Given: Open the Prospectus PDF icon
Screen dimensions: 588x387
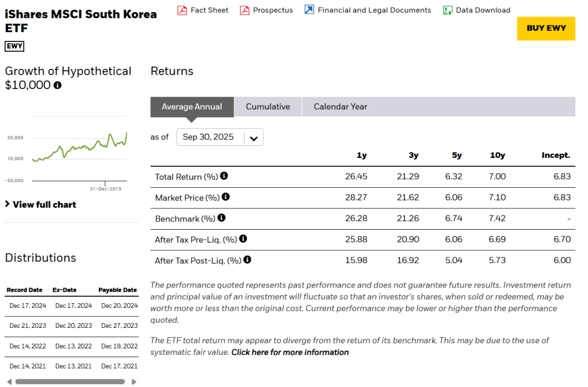Looking at the screenshot, I should (245, 10).
